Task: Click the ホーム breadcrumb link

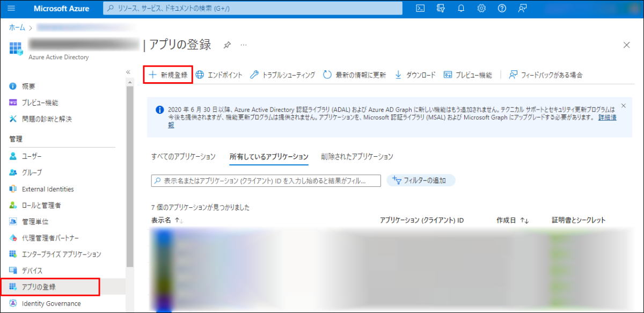Action: 17,27
